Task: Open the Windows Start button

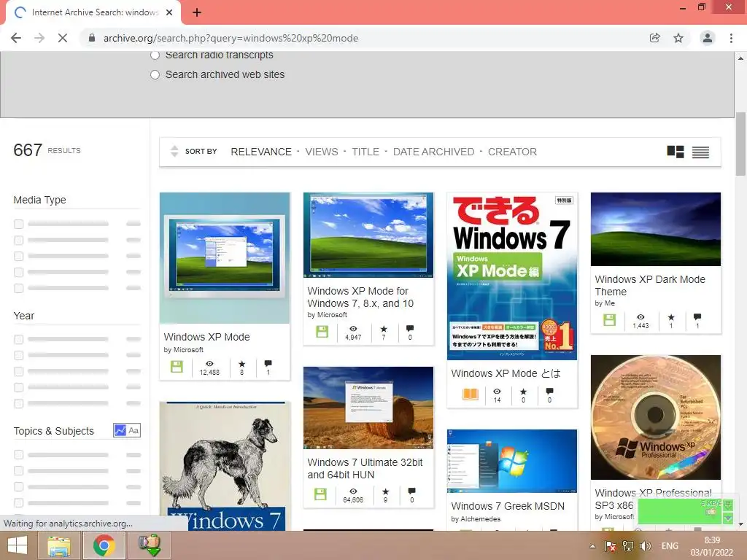Action: click(18, 545)
